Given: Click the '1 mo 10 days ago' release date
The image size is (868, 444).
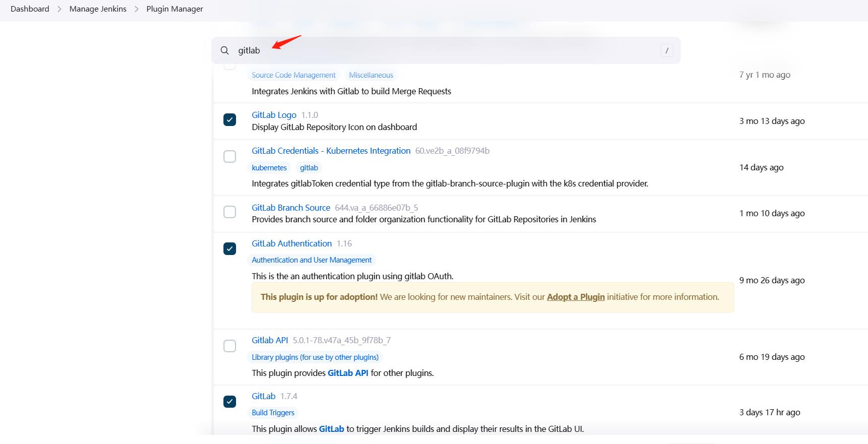Looking at the screenshot, I should coord(772,213).
